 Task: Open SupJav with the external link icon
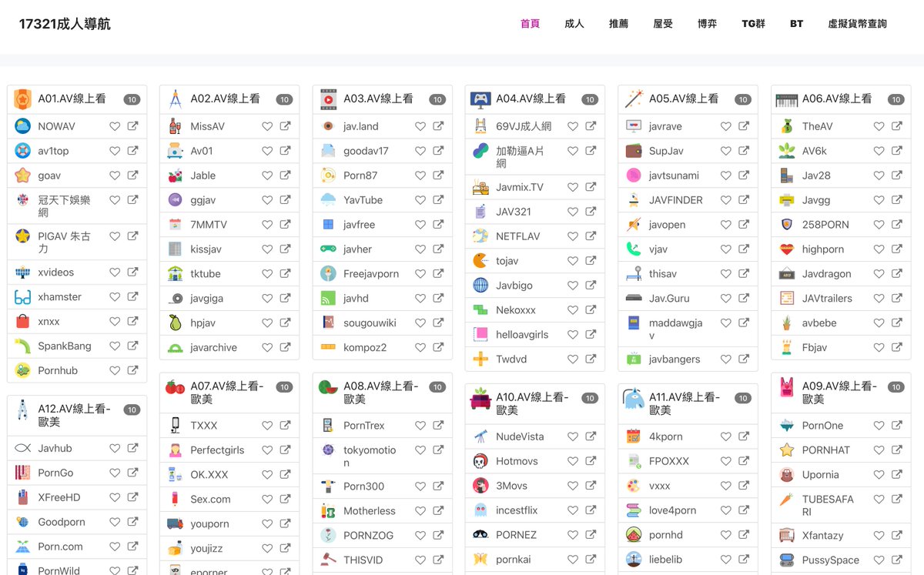click(x=744, y=151)
